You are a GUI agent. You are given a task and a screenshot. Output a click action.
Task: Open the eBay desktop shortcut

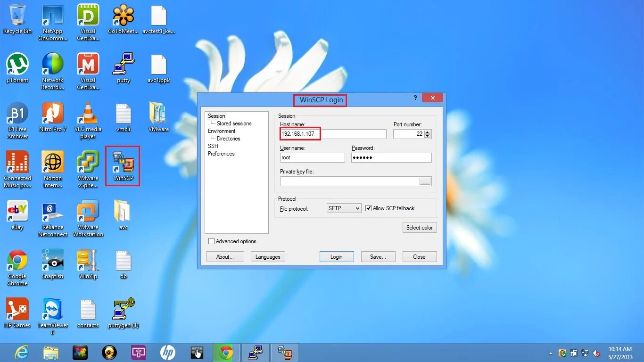(17, 215)
